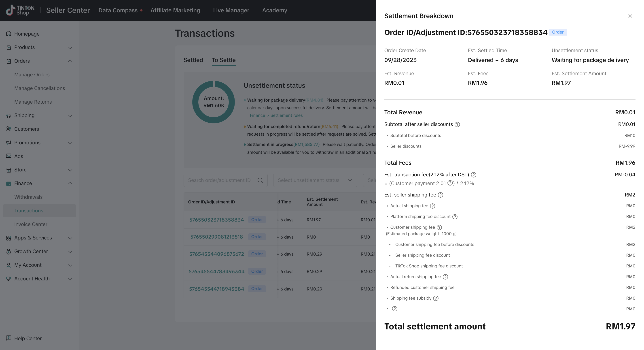Open Help Center from the sidebar
The width and height of the screenshot is (644, 350).
(28, 338)
